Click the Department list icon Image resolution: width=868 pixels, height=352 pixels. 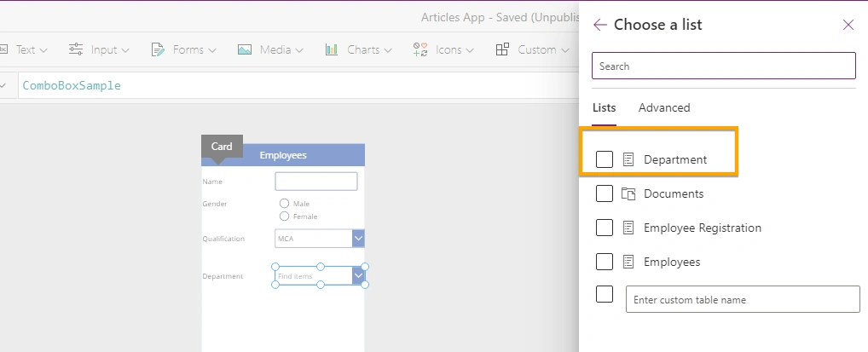[628, 159]
